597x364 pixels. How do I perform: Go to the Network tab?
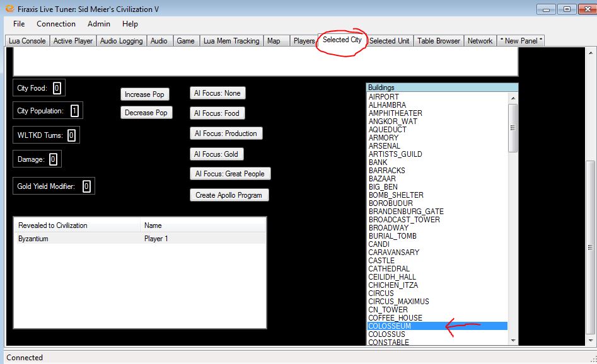pos(480,41)
